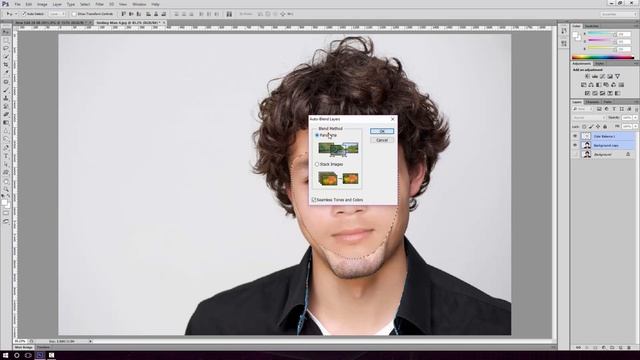Open History panel icon in collapsed dock
Image resolution: width=640 pixels, height=360 pixels.
[564, 31]
